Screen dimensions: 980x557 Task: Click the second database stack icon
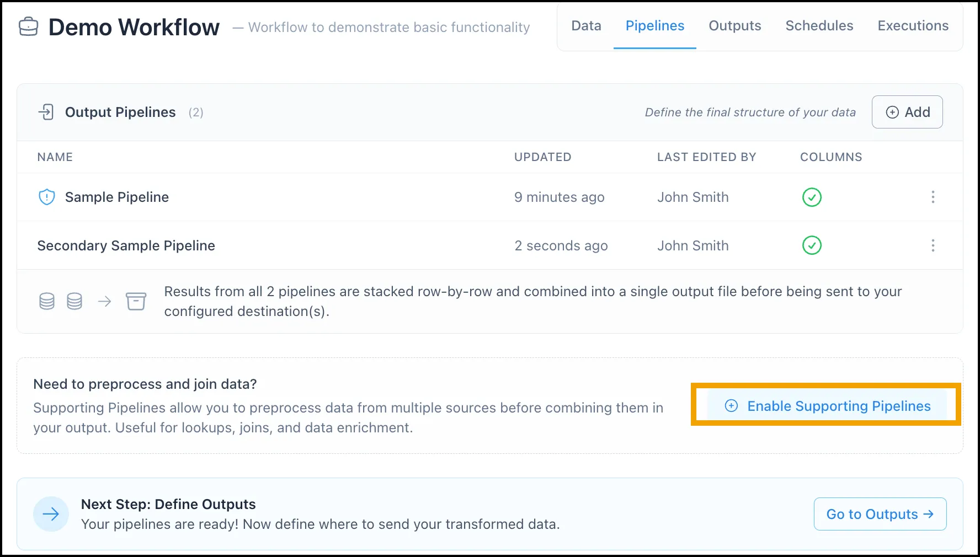(x=74, y=301)
